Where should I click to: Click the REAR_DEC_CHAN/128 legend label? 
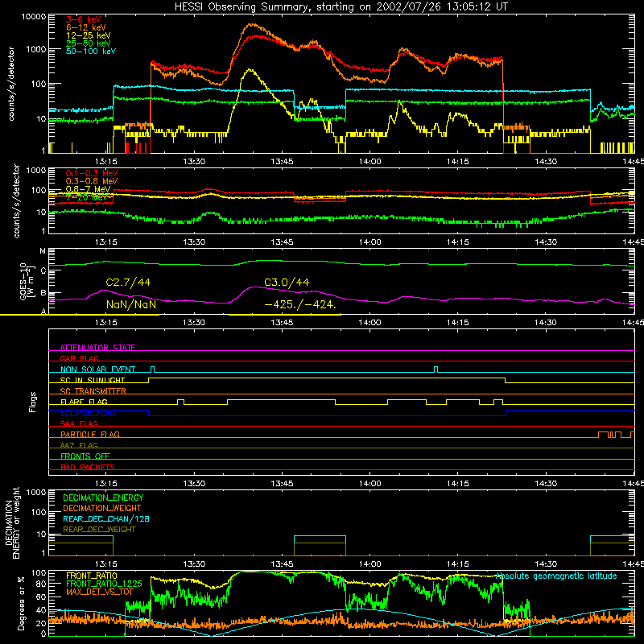coord(106,518)
